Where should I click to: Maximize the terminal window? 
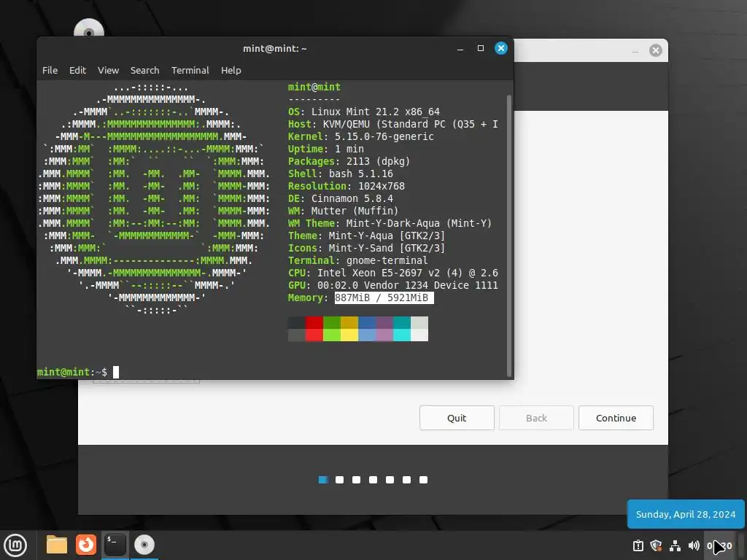[481, 48]
